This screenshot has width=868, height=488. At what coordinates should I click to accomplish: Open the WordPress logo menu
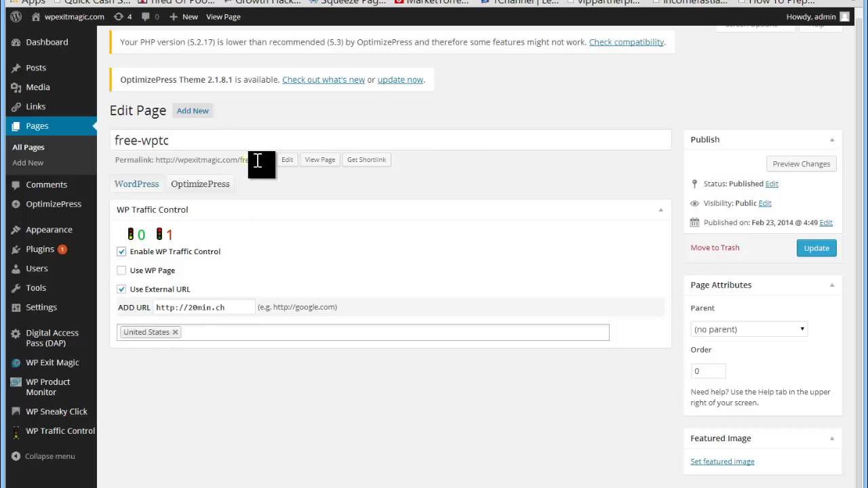pos(16,16)
